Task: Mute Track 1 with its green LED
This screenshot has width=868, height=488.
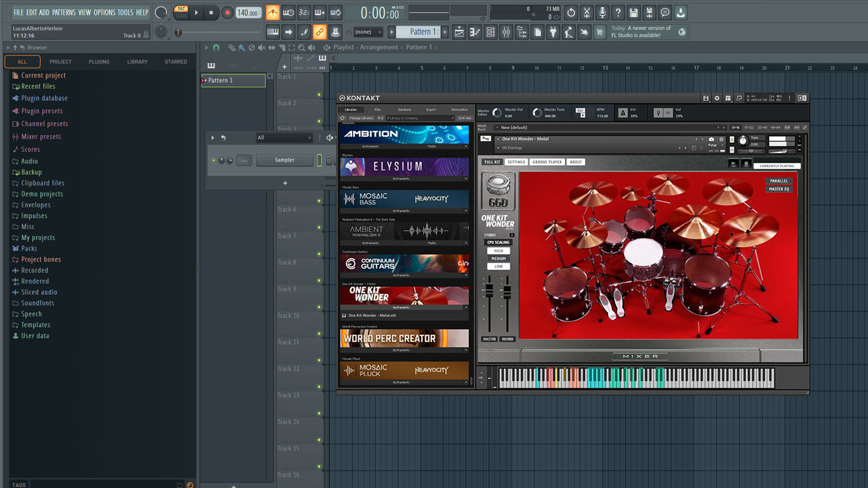Action: [320, 95]
